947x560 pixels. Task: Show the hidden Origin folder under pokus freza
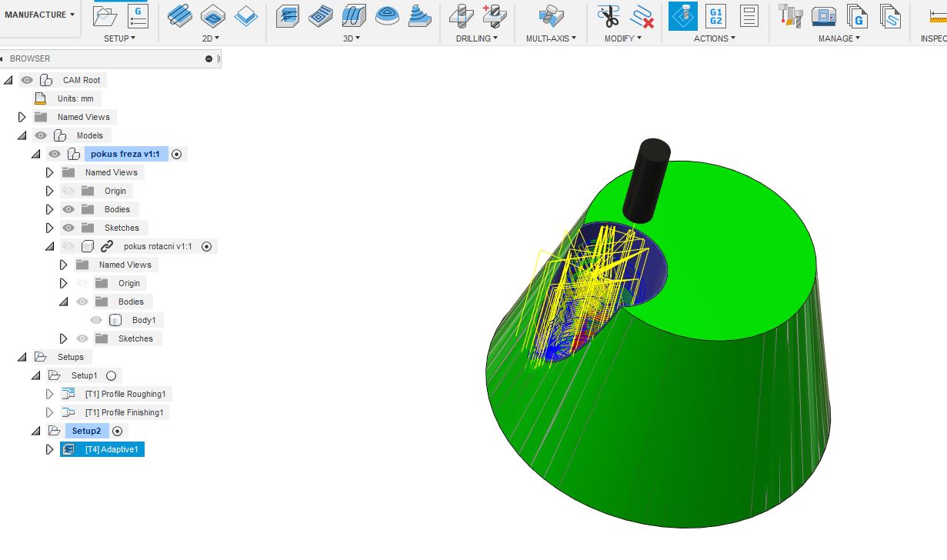pyautogui.click(x=68, y=191)
